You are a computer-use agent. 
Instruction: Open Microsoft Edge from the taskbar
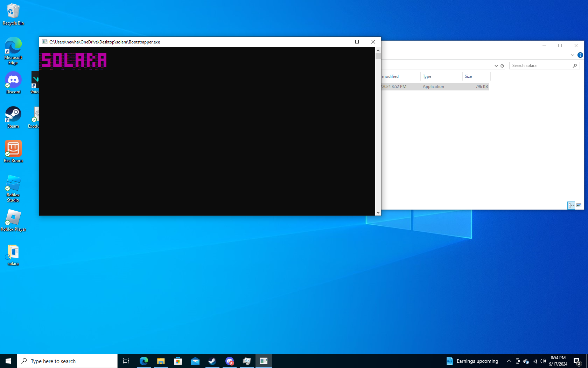pos(144,361)
